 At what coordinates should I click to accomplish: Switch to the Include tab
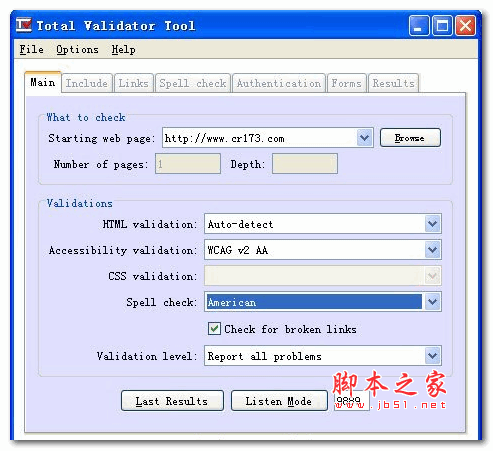(87, 83)
